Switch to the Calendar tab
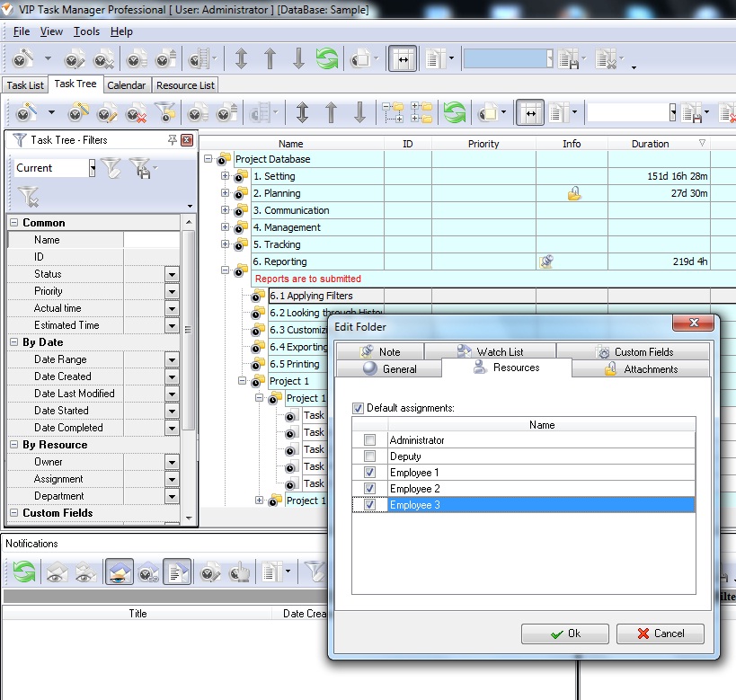 [x=126, y=85]
